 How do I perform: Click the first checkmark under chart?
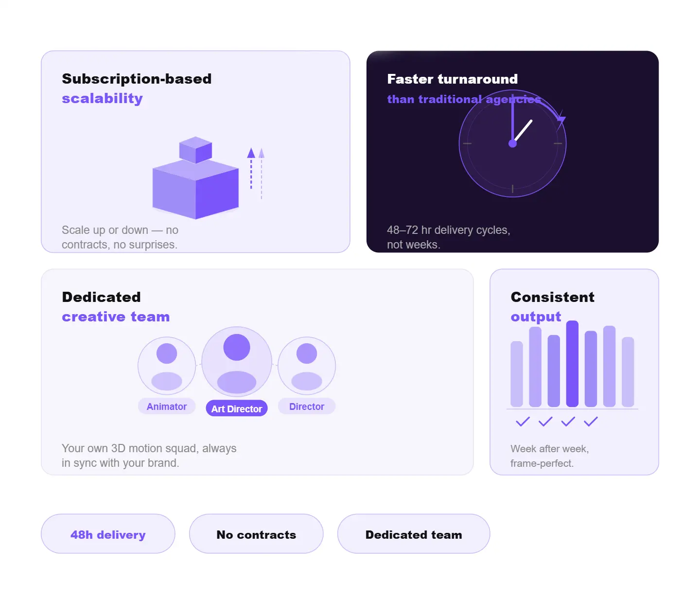point(523,422)
